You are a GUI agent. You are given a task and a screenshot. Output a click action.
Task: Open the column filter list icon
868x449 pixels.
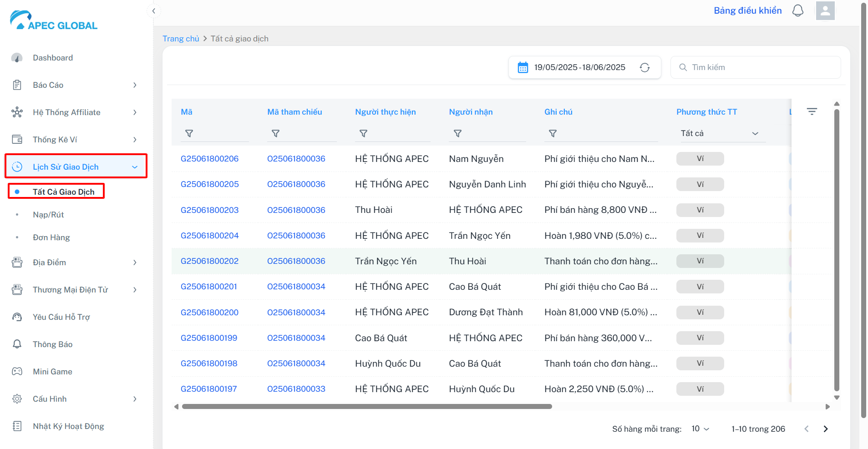(812, 111)
